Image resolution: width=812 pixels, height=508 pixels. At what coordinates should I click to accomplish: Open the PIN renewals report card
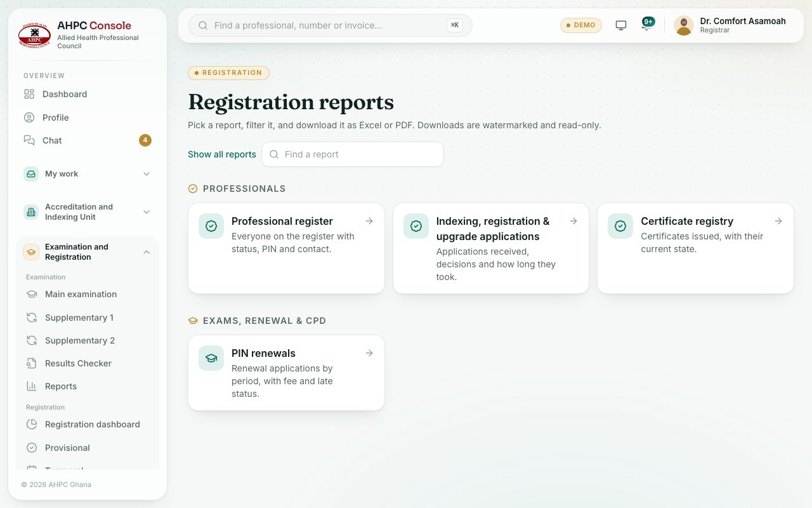click(286, 373)
